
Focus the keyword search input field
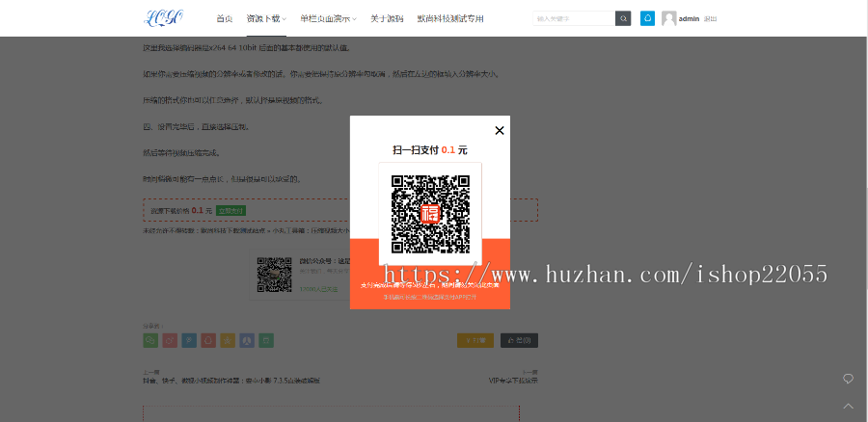[574, 18]
